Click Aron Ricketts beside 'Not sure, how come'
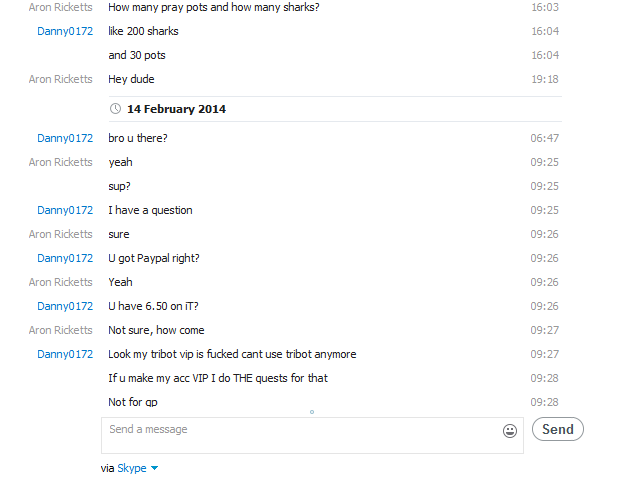The image size is (640, 482). tap(60, 330)
